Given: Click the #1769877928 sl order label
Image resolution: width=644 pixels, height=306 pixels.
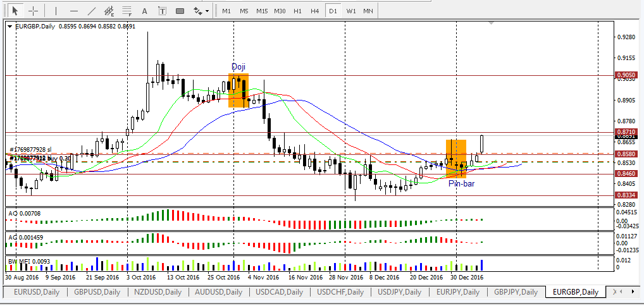Looking at the screenshot, I should (31, 149).
